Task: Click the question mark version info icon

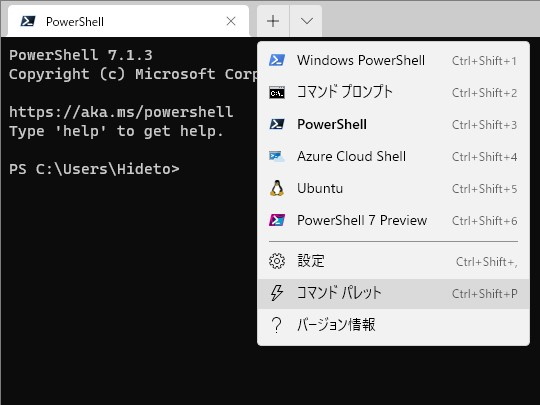Action: 277,325
